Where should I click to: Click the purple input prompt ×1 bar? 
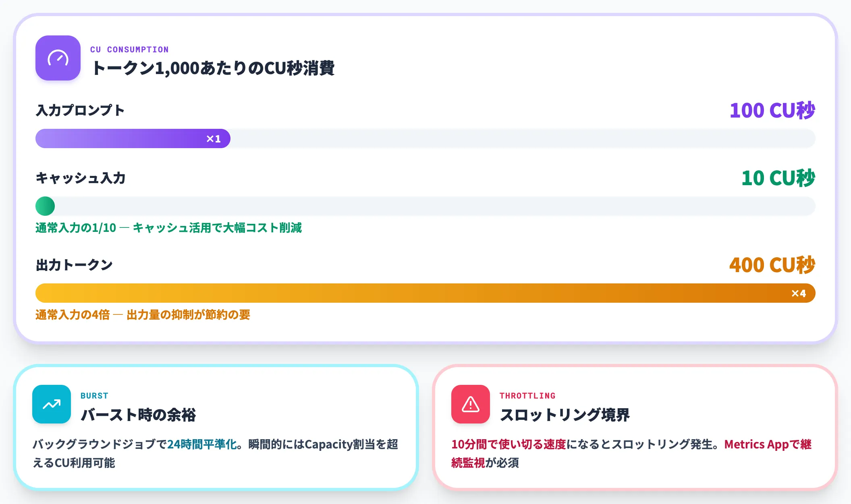133,138
